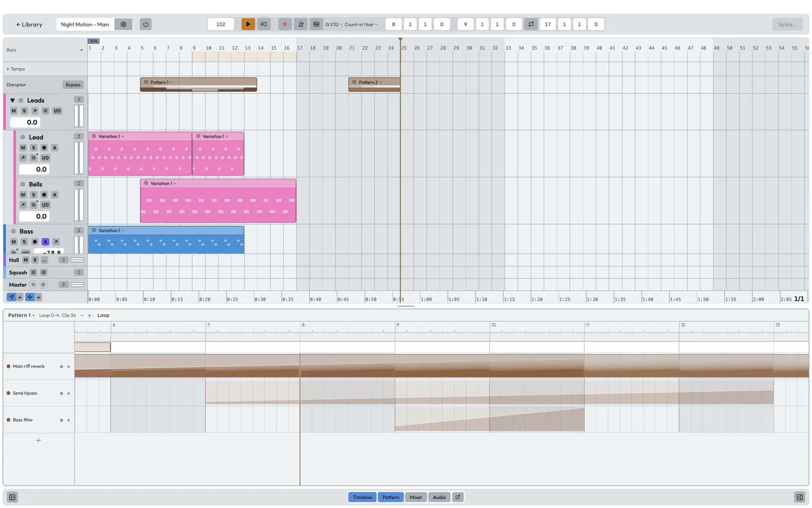
Task: Open more options on Hall track
Action: coord(45,260)
